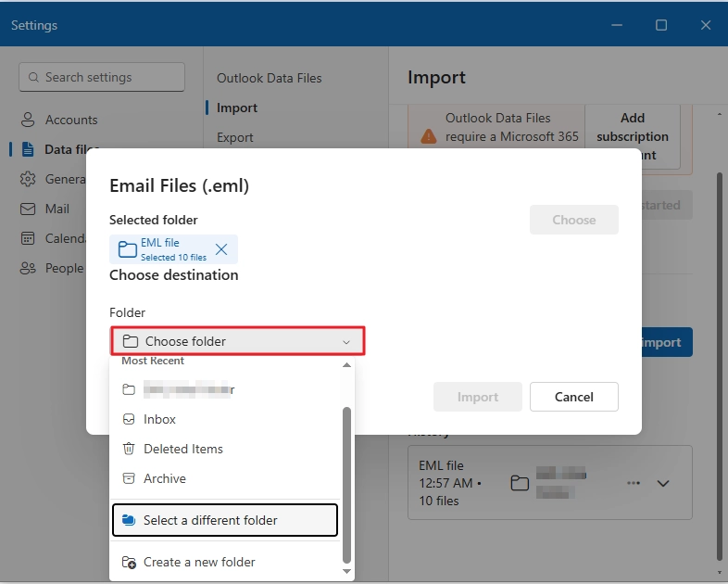This screenshot has width=728, height=584.
Task: Click the history entry folder icon
Action: [520, 483]
